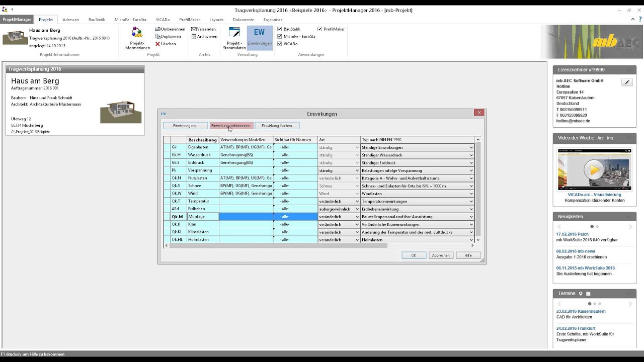Click Hilfe button in dialog
Viewport: 644px width, 362px height.
[x=468, y=255]
